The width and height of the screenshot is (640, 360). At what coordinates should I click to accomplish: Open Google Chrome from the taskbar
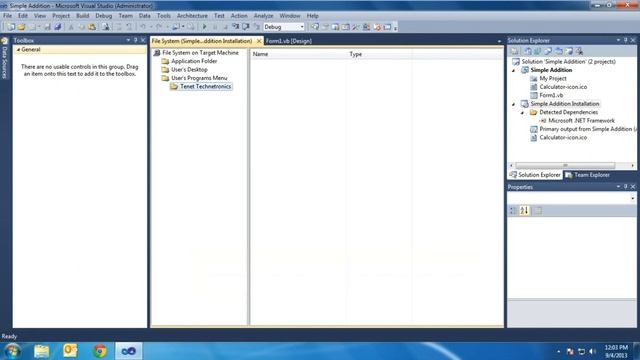pos(100,351)
